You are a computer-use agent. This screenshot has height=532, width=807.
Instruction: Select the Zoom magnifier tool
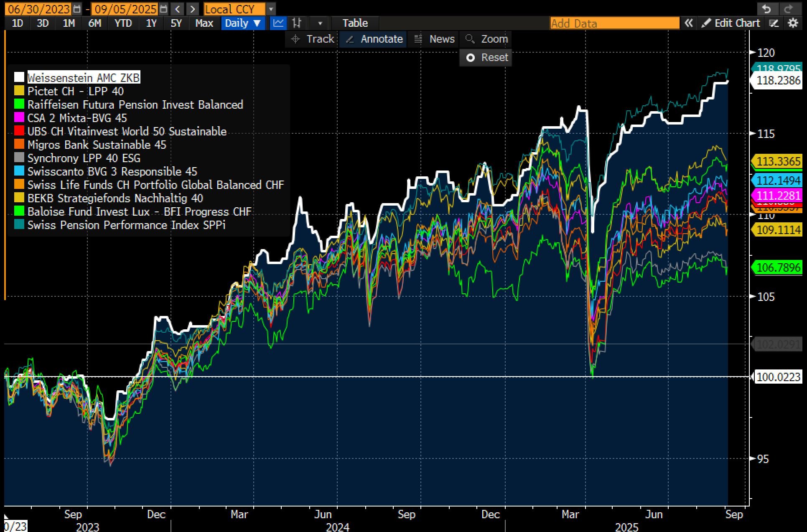(x=486, y=39)
